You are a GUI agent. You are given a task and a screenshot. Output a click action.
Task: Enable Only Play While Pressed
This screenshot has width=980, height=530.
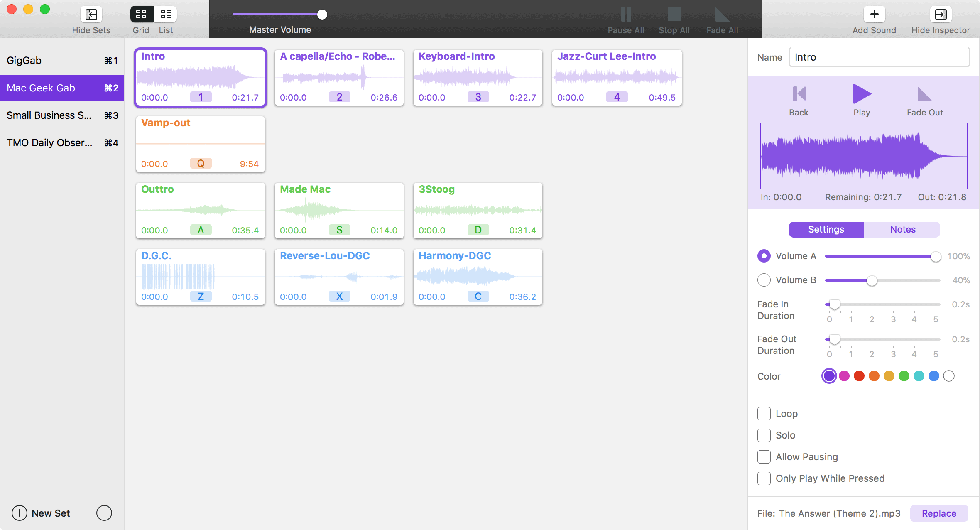764,478
